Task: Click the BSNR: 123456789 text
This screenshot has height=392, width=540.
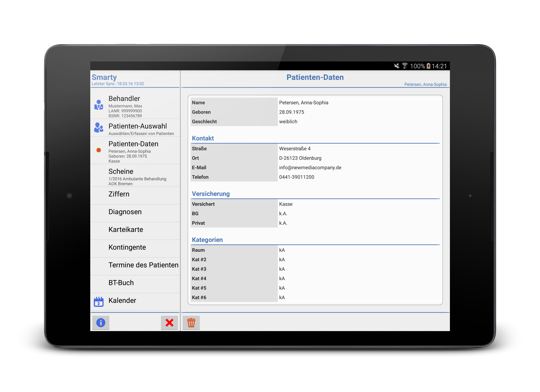Action: click(125, 116)
